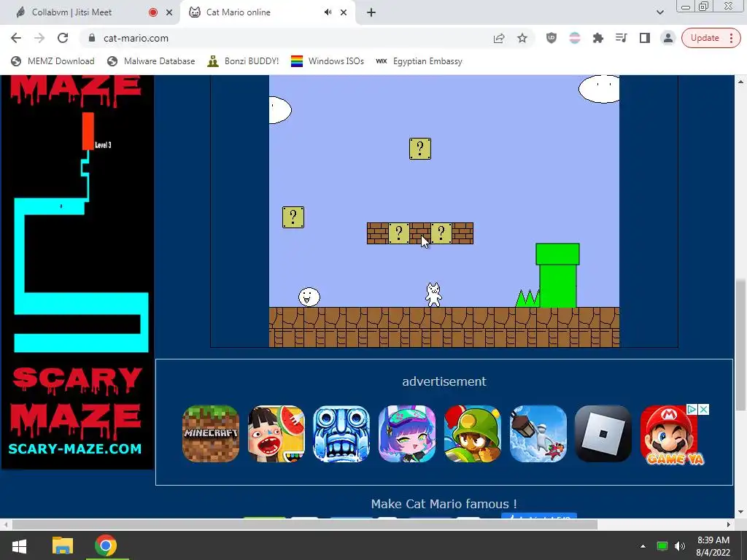Viewport: 747px width, 560px height.
Task: Open the uBlock Origin shield extension
Action: tap(551, 38)
